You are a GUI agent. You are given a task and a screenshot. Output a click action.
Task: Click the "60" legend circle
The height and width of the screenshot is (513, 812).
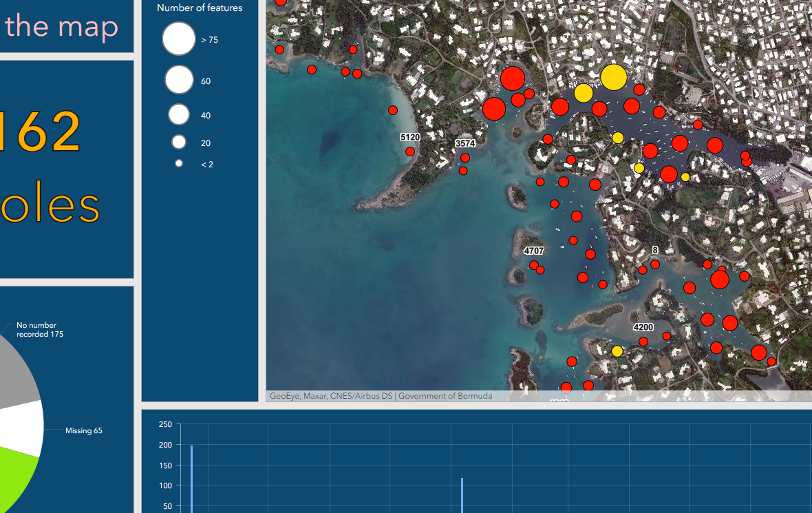(179, 80)
